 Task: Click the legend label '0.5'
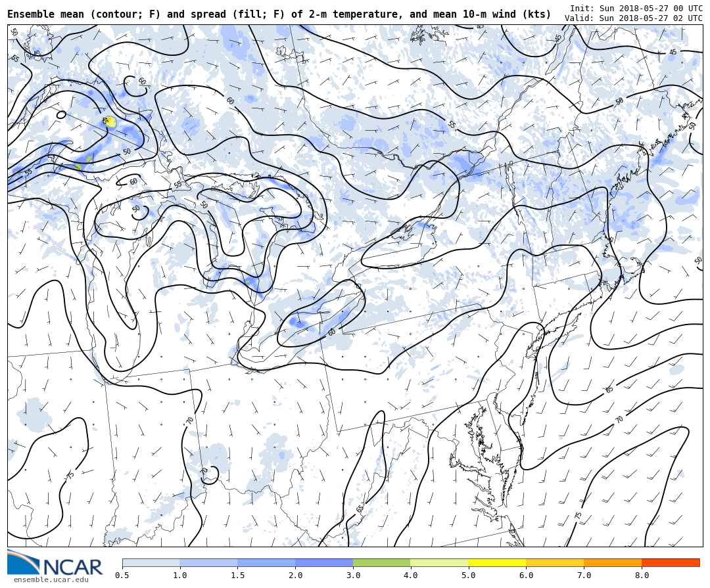pos(122,576)
